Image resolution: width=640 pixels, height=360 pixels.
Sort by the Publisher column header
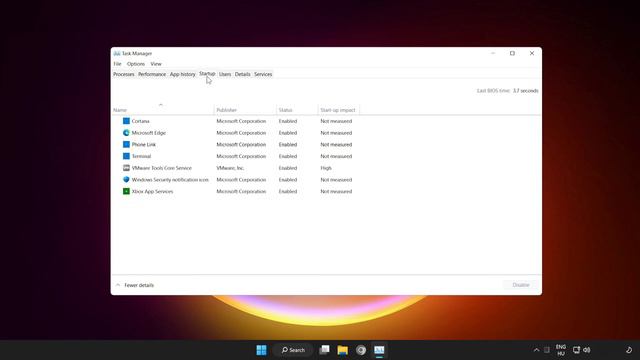point(245,110)
